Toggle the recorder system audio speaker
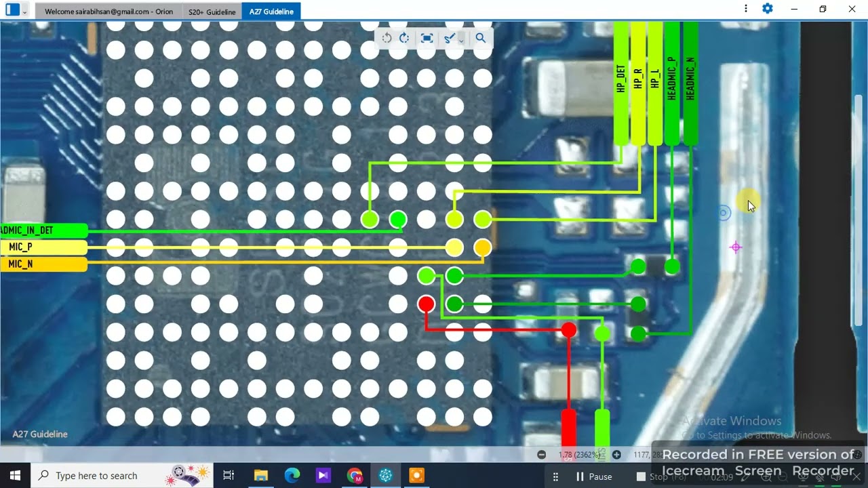The width and height of the screenshot is (868, 488). point(835,477)
